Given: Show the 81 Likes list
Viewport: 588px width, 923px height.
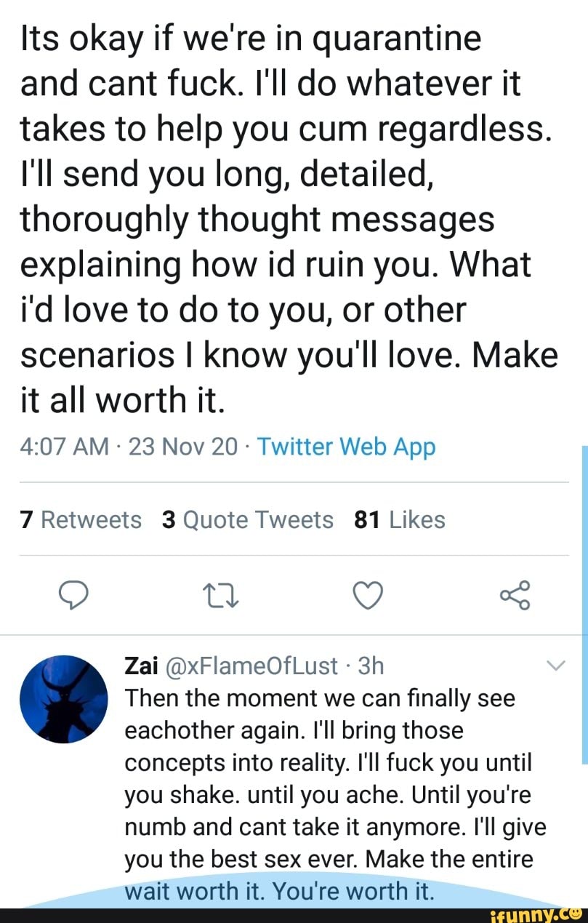Looking at the screenshot, I should [399, 519].
